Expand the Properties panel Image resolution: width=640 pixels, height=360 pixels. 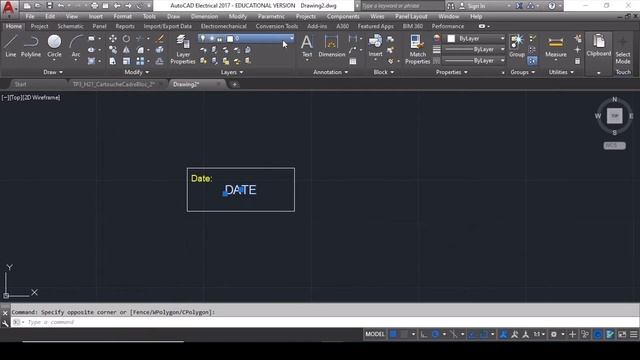click(x=451, y=72)
